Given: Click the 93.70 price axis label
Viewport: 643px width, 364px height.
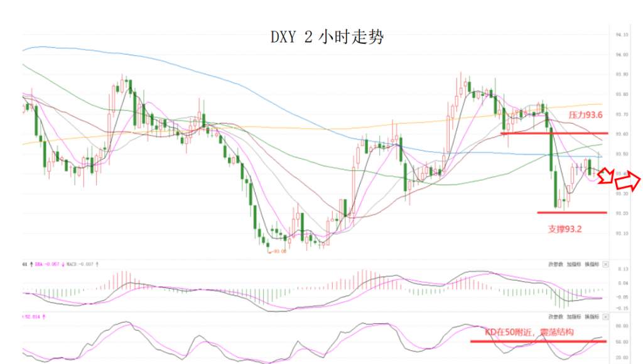Looking at the screenshot, I should (622, 114).
